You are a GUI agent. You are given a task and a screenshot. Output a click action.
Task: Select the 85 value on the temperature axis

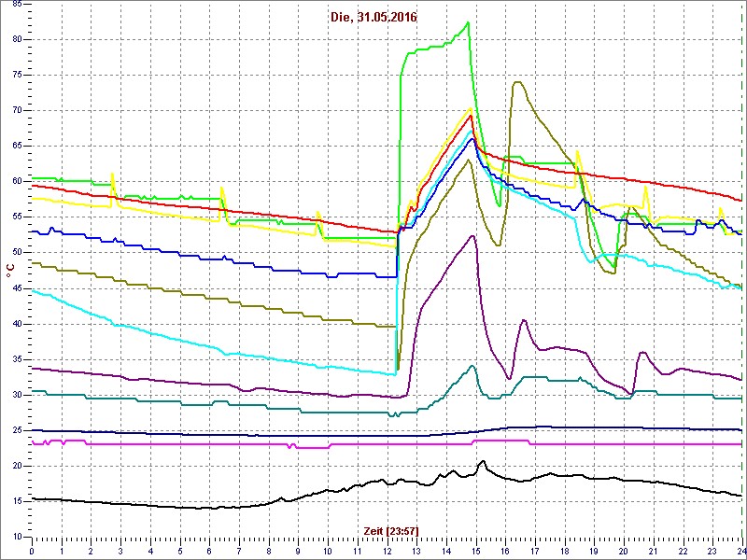(16, 5)
